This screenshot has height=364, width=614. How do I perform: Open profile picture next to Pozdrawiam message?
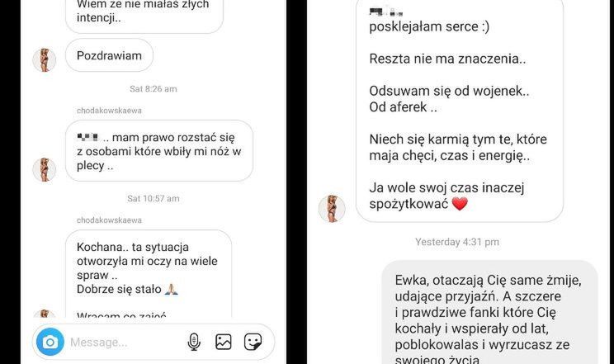tap(45, 60)
